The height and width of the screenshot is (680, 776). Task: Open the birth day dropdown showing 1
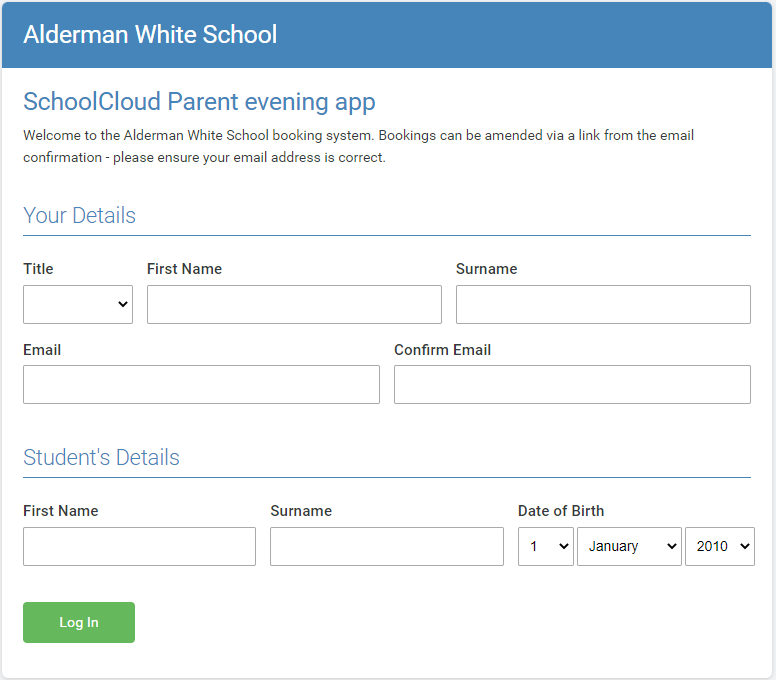click(x=545, y=546)
